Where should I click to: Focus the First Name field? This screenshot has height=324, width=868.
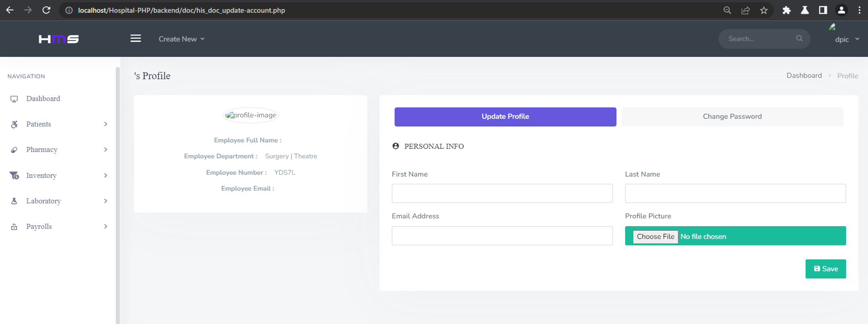(x=502, y=193)
